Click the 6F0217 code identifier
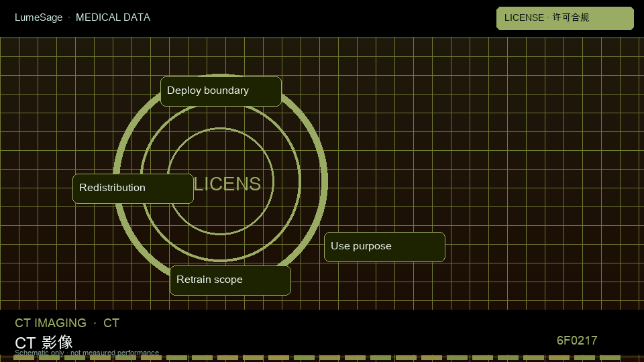 577,341
